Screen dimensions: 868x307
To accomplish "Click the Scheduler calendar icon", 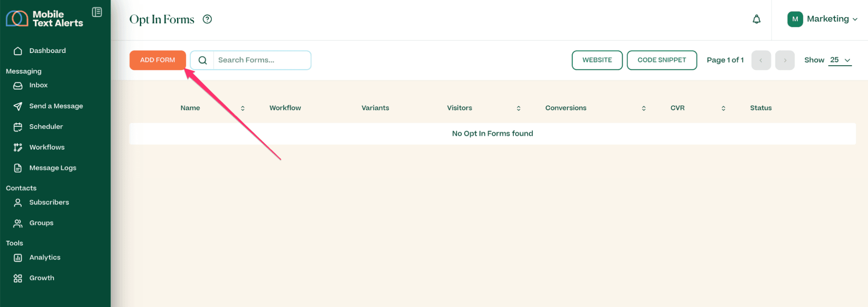I will point(18,127).
